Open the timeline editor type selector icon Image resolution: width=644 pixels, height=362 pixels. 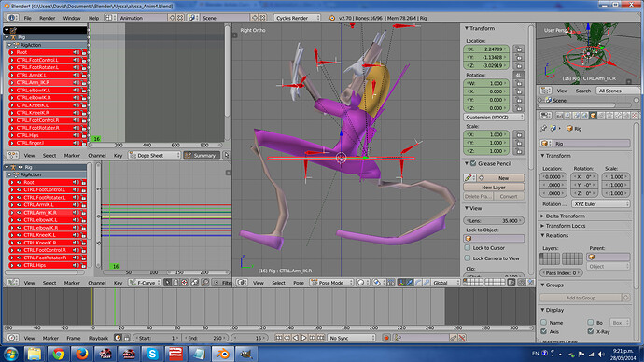coord(12,338)
